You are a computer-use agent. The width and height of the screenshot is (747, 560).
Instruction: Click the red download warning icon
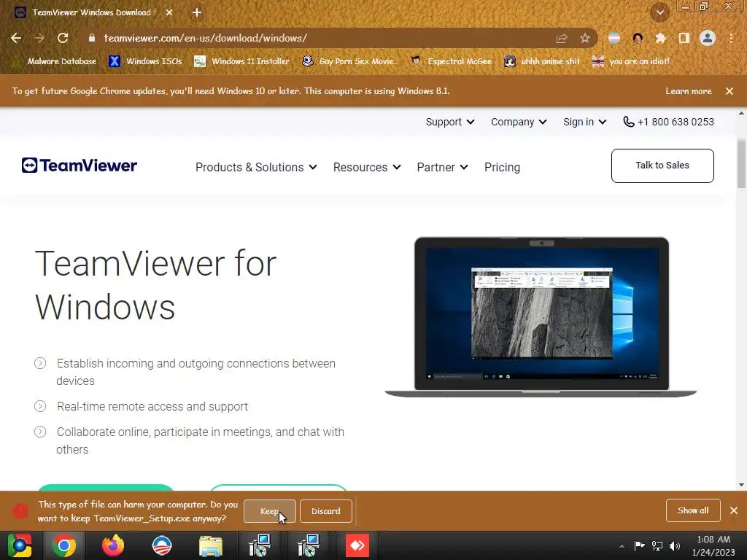coord(20,511)
